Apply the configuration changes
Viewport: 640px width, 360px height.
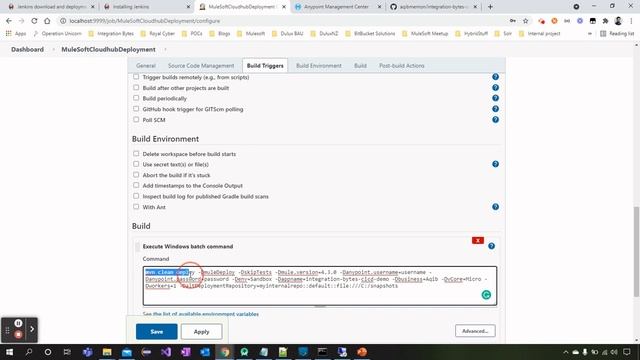(x=202, y=331)
